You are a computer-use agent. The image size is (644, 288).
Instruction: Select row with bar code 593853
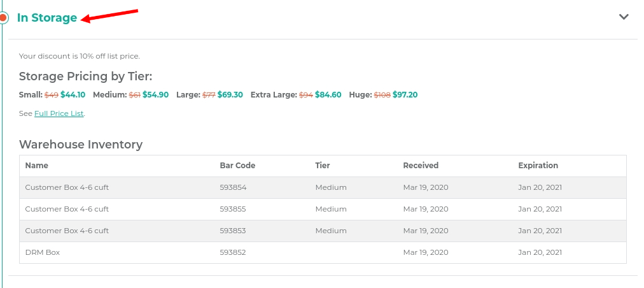pyautogui.click(x=323, y=231)
